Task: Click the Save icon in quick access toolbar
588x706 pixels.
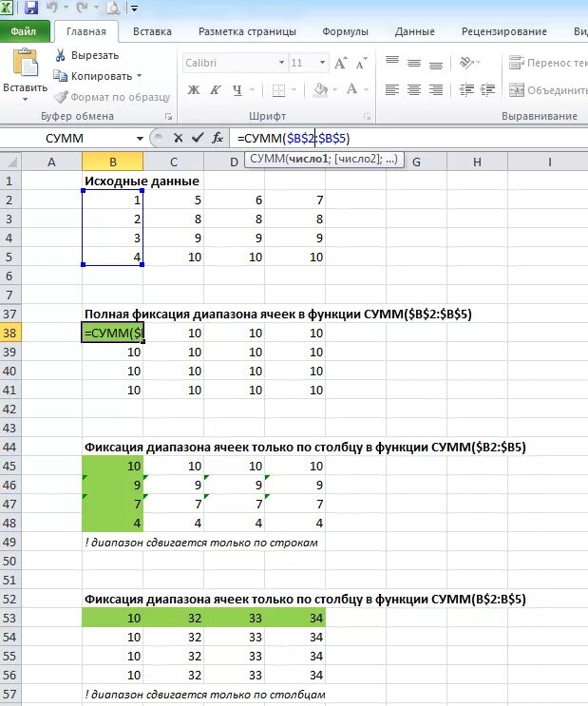Action: [x=30, y=8]
